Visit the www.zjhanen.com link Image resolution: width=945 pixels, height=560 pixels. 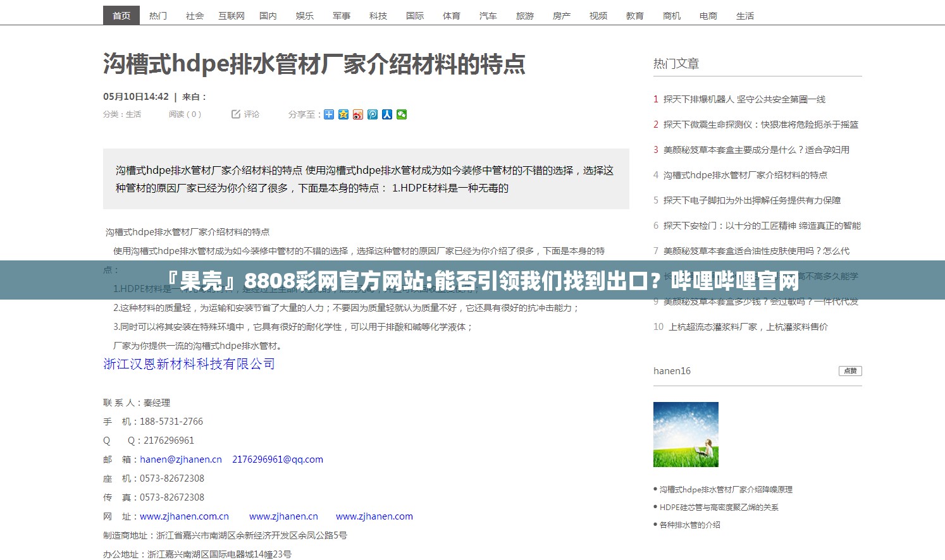(x=374, y=516)
